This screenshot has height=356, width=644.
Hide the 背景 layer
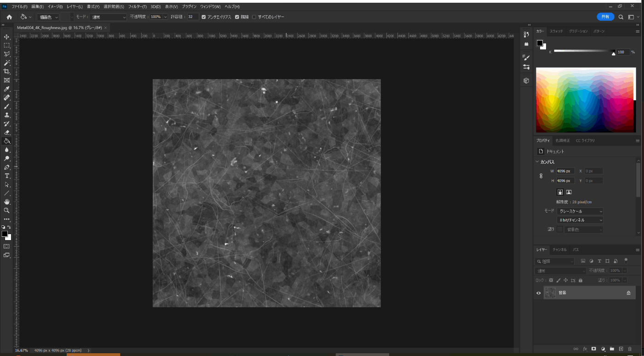[539, 293]
